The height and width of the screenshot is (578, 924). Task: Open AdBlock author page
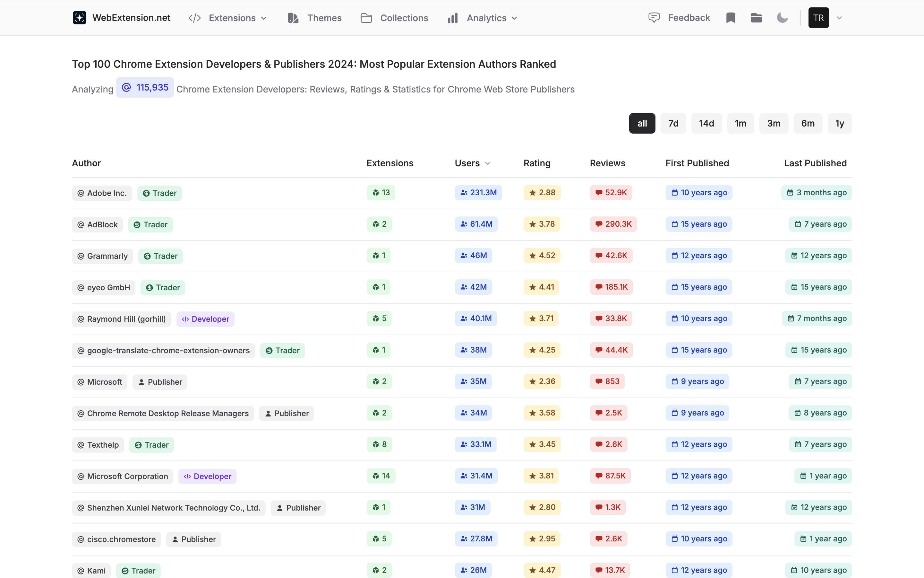[97, 224]
